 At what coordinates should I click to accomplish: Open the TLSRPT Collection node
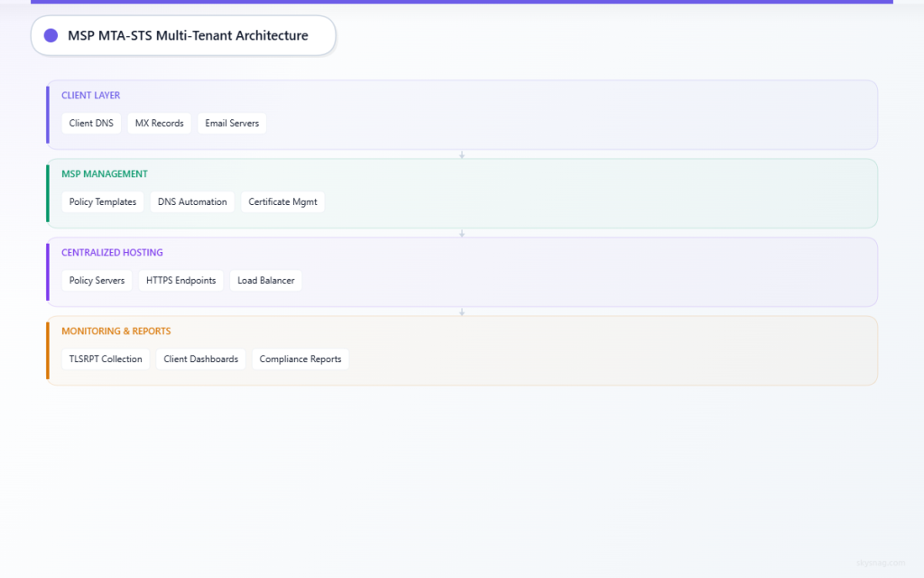click(x=105, y=359)
